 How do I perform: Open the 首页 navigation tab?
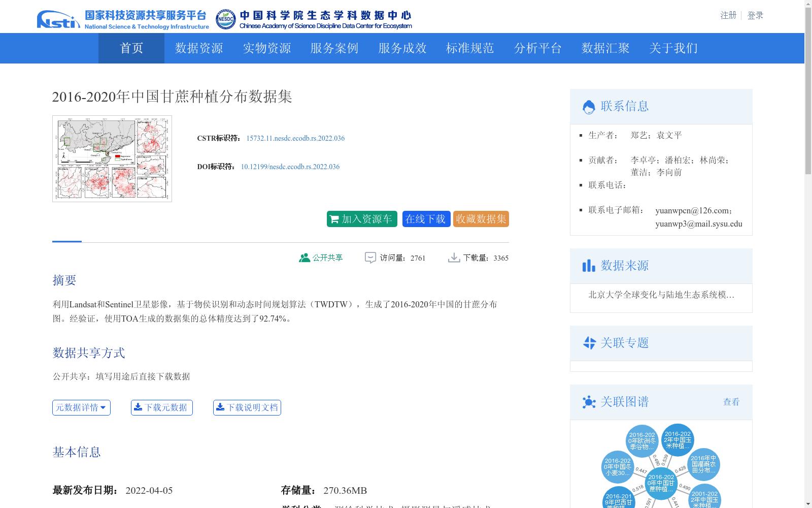131,48
